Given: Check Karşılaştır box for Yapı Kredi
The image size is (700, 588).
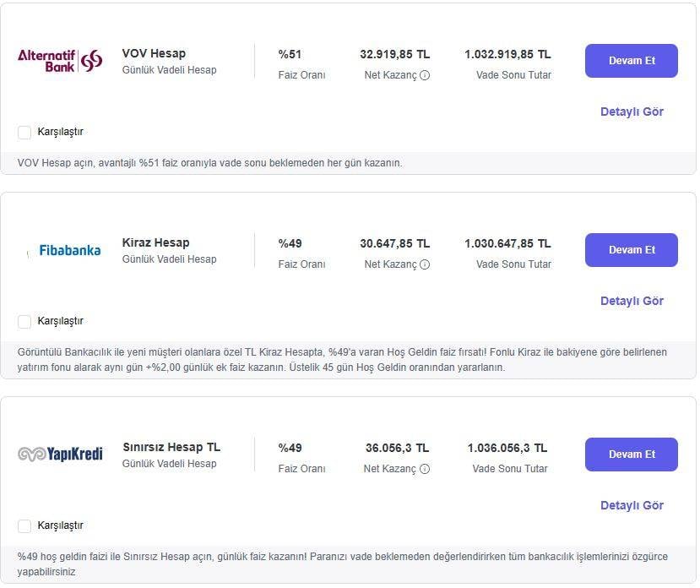Looking at the screenshot, I should tap(24, 526).
